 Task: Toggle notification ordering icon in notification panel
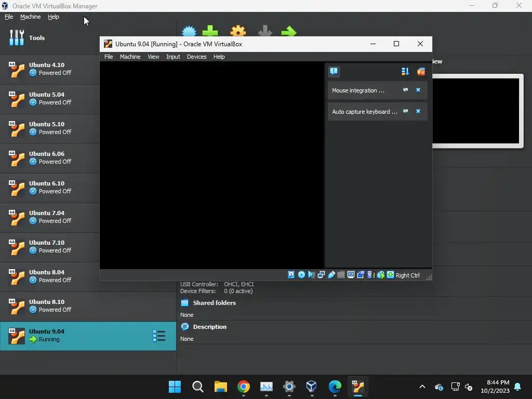coord(405,72)
